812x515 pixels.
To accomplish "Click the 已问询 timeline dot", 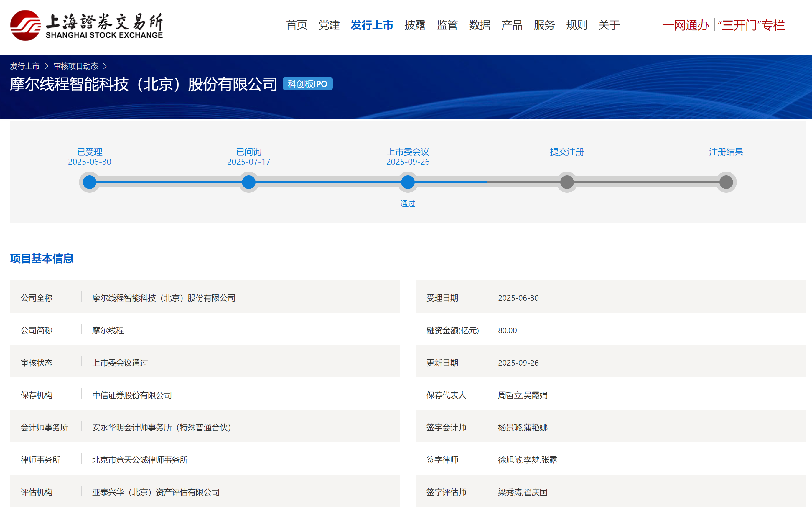I will pyautogui.click(x=248, y=182).
